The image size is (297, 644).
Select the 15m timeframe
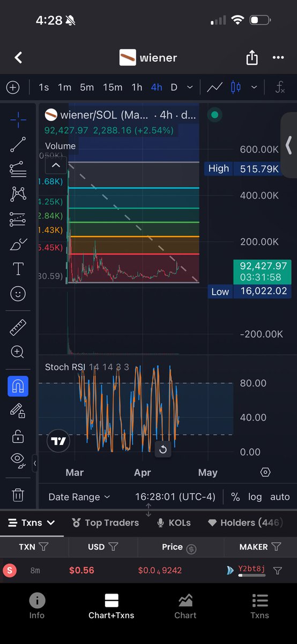pos(113,87)
